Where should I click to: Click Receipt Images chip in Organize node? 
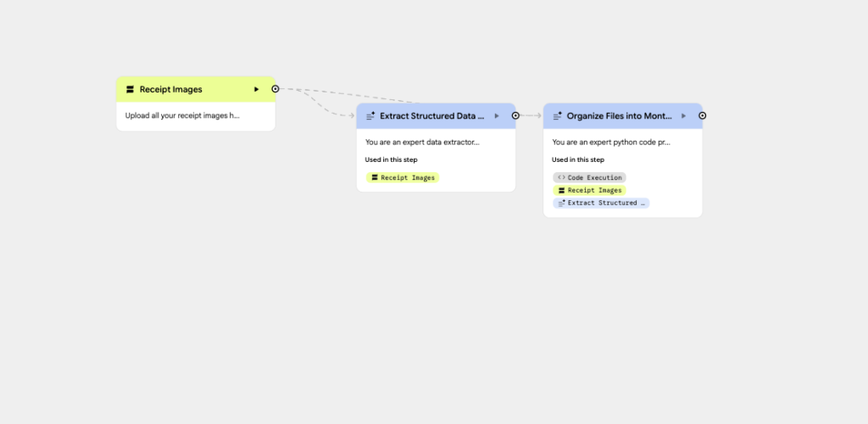(x=590, y=191)
